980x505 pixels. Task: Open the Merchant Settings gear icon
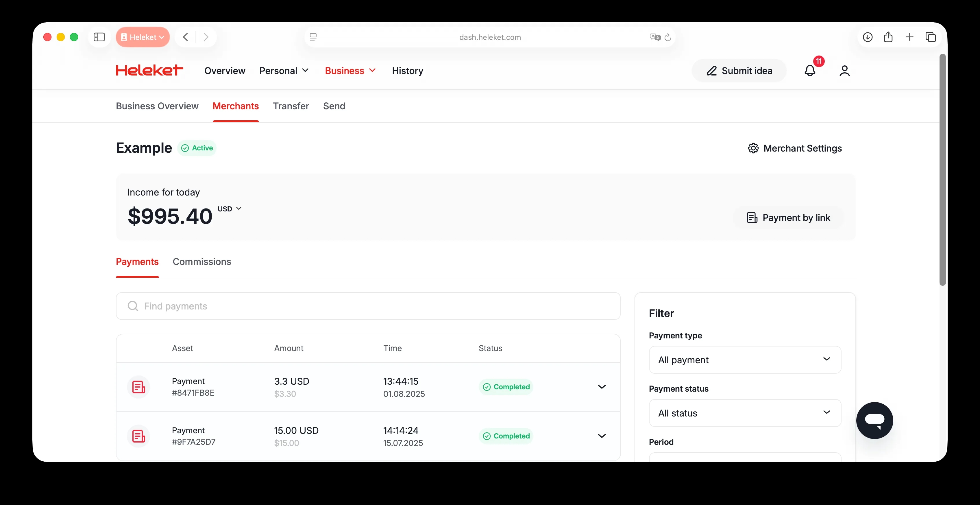[753, 148]
